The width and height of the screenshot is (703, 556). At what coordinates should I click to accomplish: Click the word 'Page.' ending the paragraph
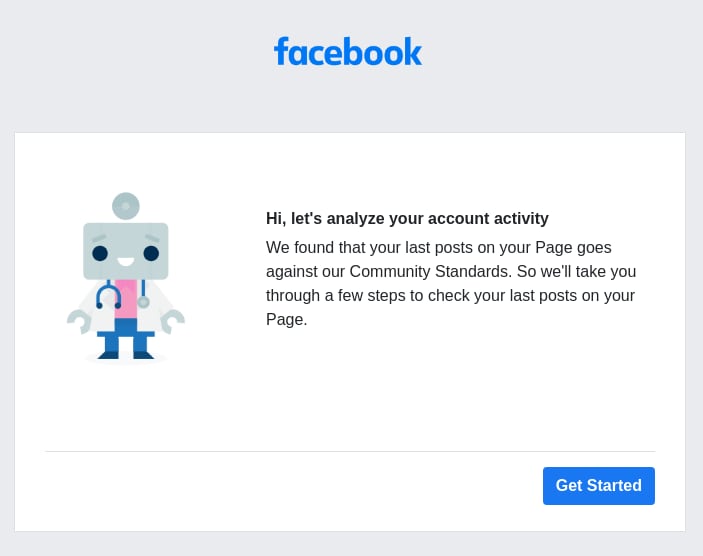(286, 319)
